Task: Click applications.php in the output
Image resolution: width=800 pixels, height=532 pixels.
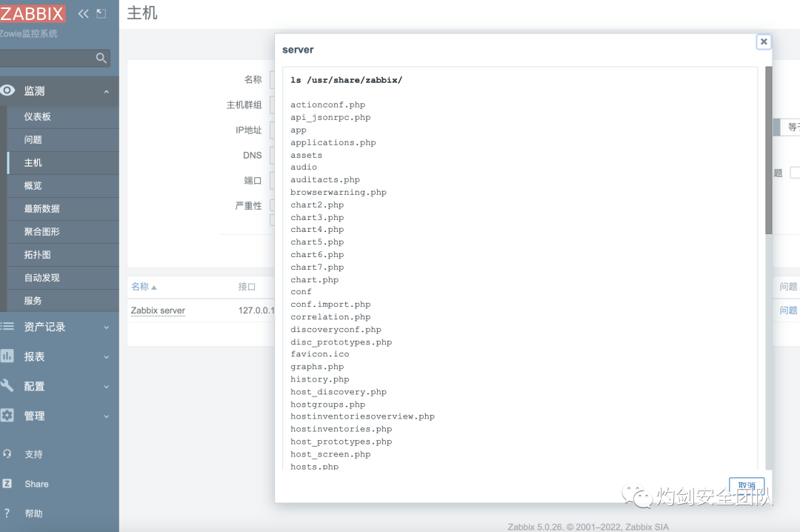Action: tap(333, 142)
